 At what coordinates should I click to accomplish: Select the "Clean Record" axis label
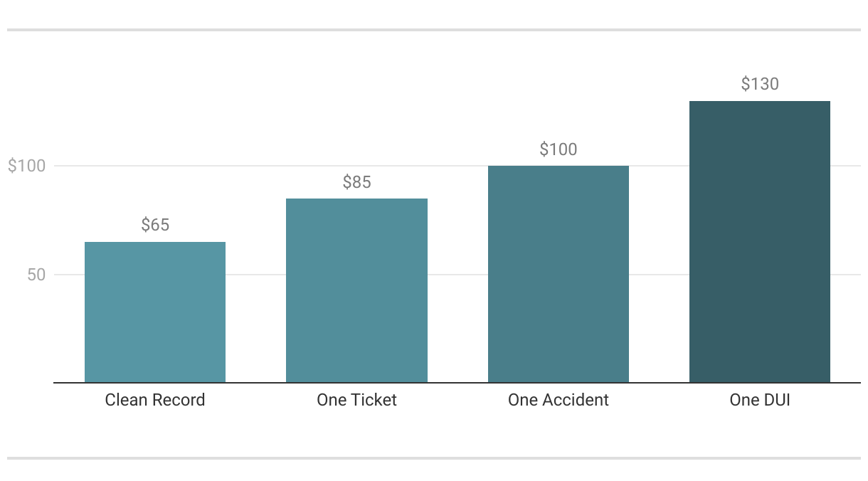pyautogui.click(x=155, y=400)
